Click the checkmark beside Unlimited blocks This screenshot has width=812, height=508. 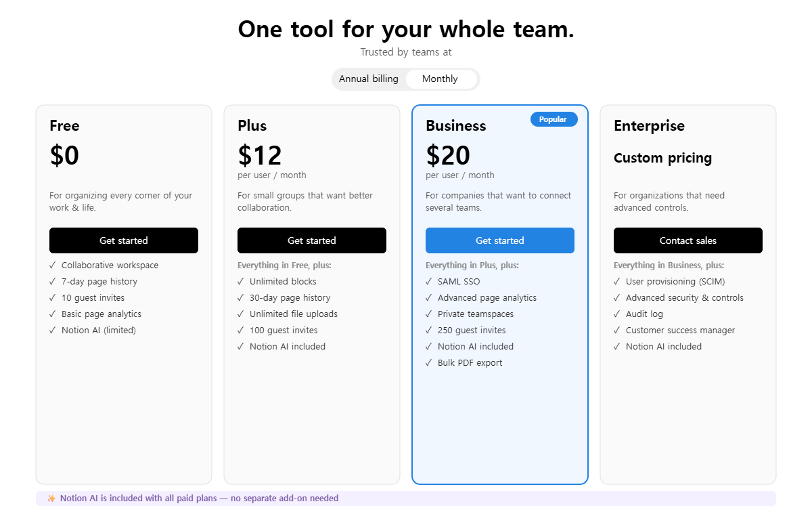[x=240, y=281]
